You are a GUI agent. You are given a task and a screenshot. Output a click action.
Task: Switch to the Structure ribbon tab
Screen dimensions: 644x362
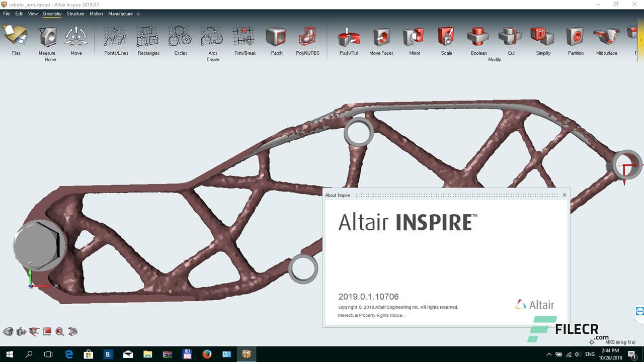(75, 14)
